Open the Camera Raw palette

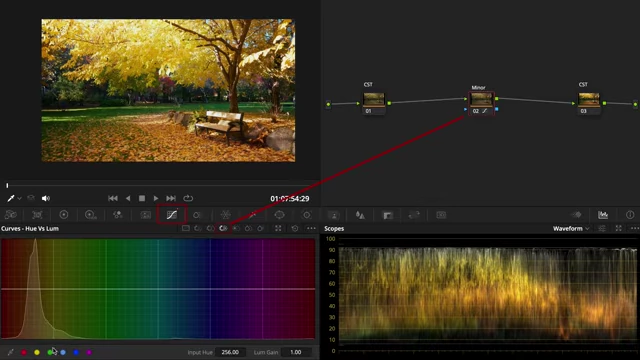point(11,215)
